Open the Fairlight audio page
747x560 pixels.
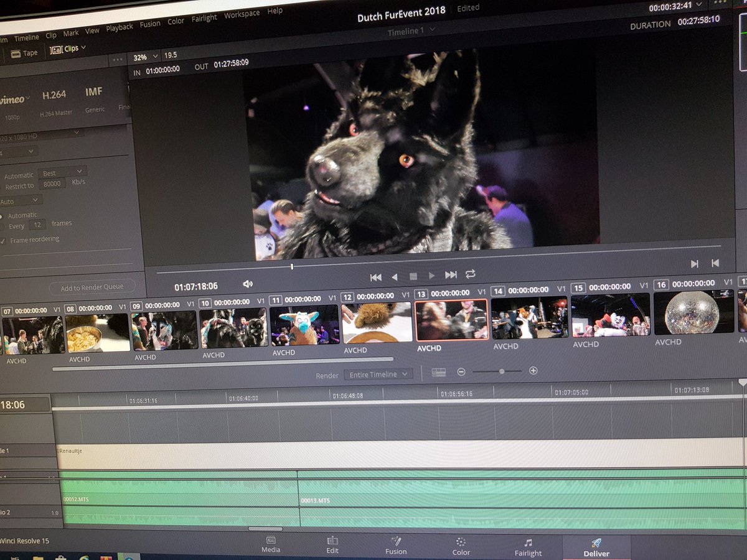tap(528, 548)
